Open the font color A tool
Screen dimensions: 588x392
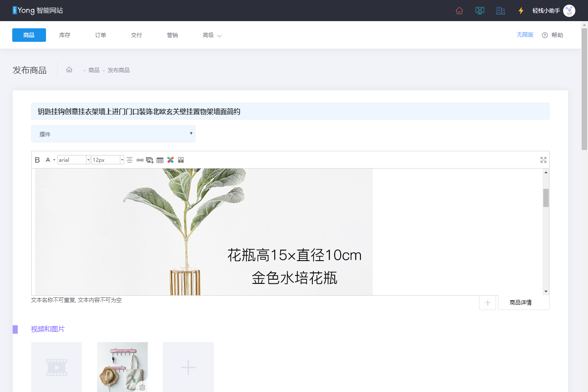[48, 160]
